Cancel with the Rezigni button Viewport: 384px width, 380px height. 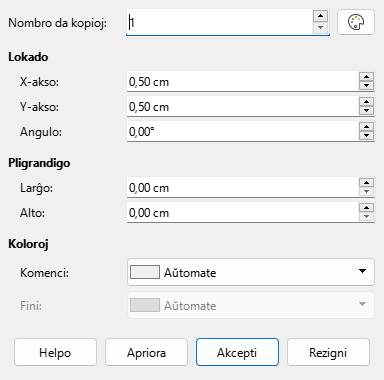tap(328, 352)
